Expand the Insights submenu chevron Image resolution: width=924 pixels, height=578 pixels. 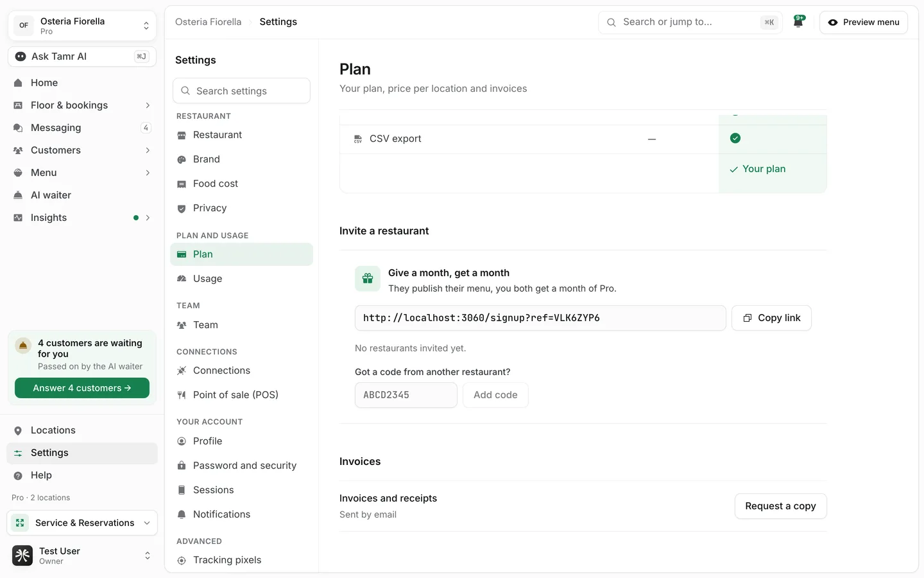tap(148, 218)
